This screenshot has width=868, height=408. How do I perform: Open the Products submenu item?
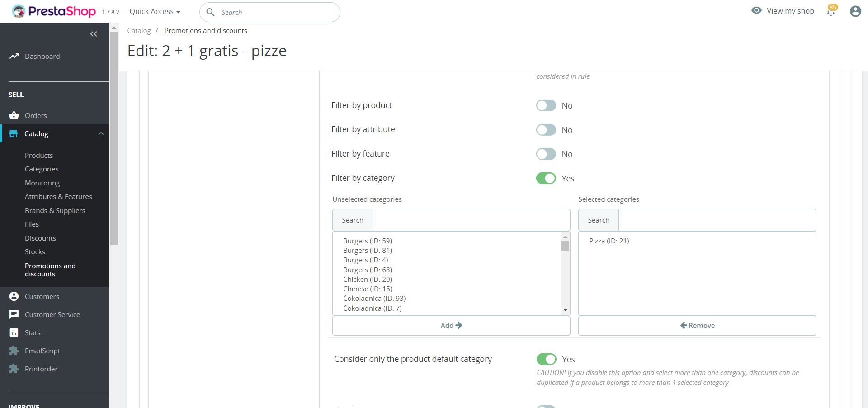click(39, 155)
